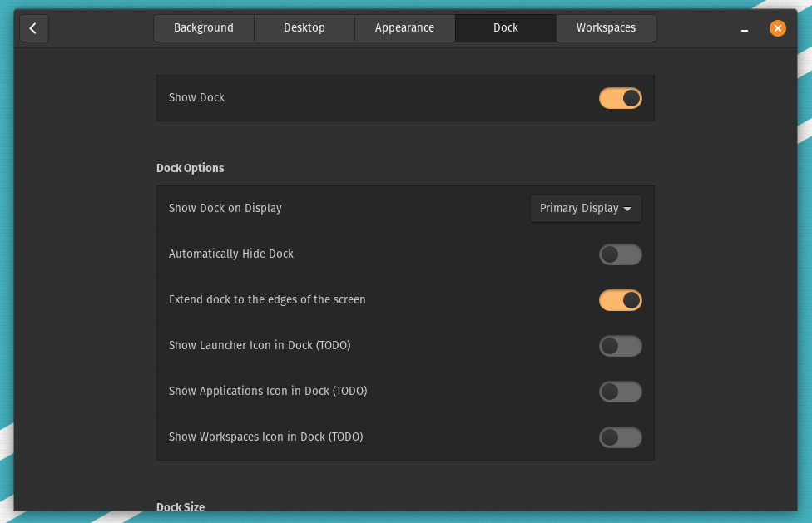Open the Primary Display dropdown
This screenshot has width=812, height=523.
click(586, 209)
